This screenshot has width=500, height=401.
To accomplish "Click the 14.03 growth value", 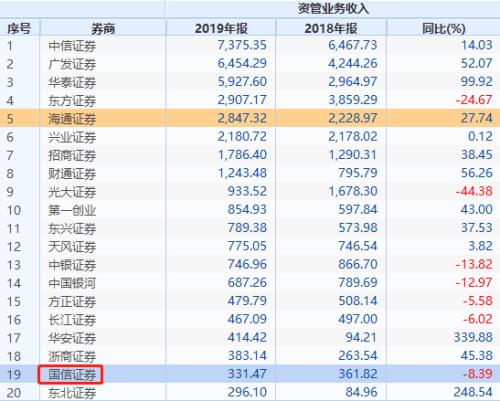I will click(476, 45).
